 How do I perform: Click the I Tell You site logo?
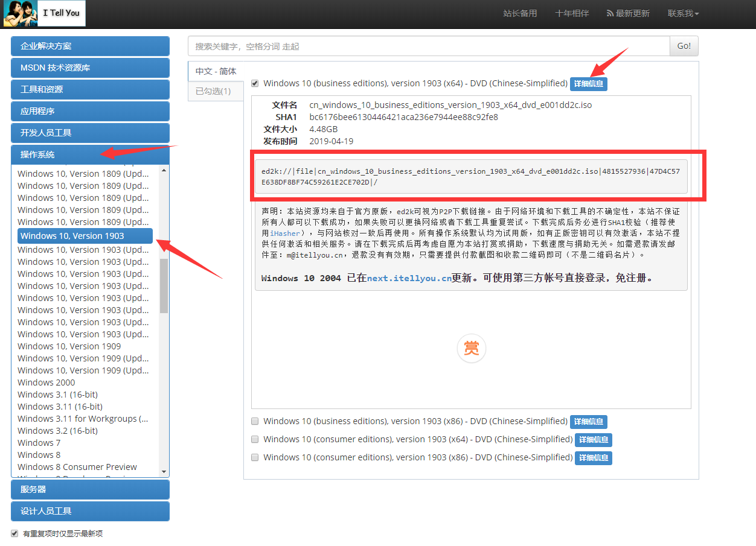pyautogui.click(x=43, y=13)
